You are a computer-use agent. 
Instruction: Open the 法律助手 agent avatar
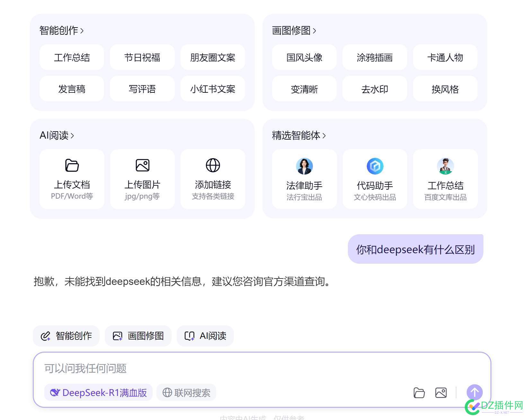tap(304, 166)
